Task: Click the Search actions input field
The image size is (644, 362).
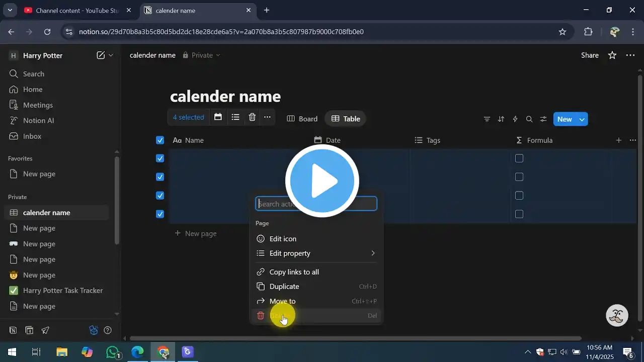Action: tap(316, 204)
